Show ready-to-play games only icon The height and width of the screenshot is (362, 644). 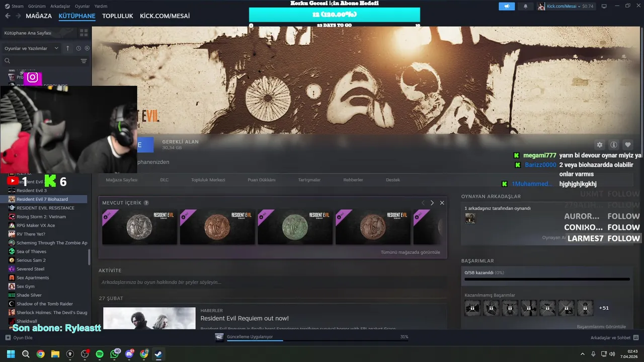[x=87, y=48]
